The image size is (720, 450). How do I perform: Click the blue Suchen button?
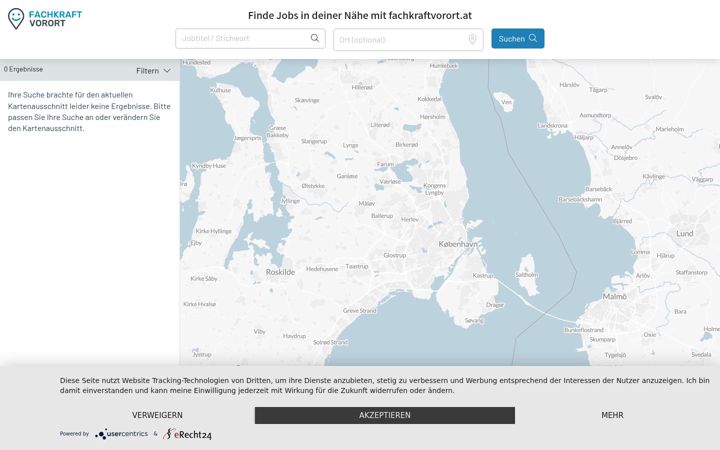pyautogui.click(x=518, y=39)
